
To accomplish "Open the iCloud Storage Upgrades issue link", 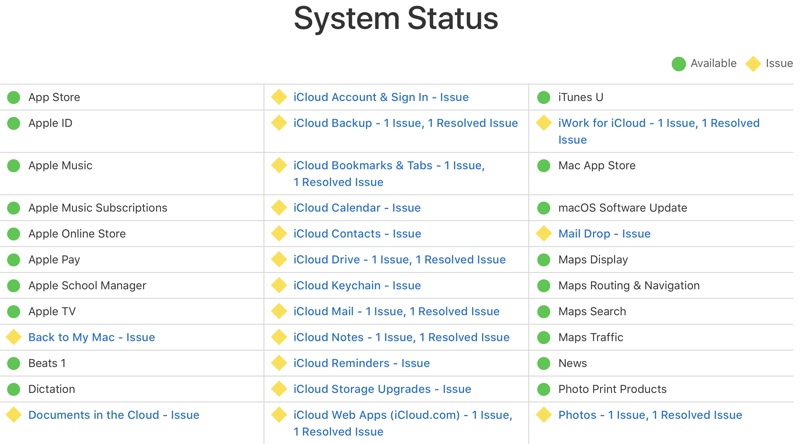I will (x=382, y=389).
